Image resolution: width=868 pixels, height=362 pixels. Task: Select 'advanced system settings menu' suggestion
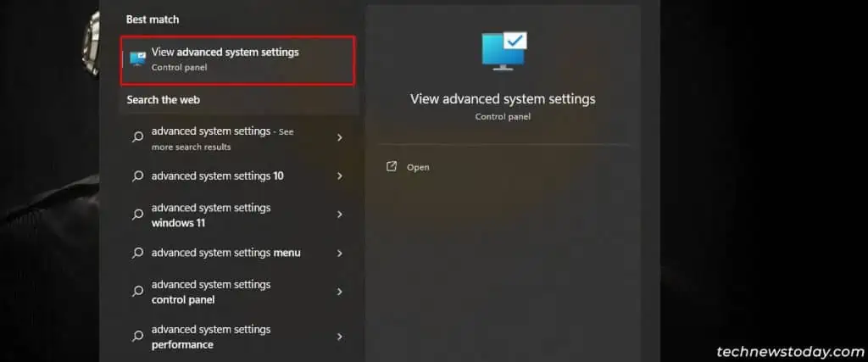239,253
